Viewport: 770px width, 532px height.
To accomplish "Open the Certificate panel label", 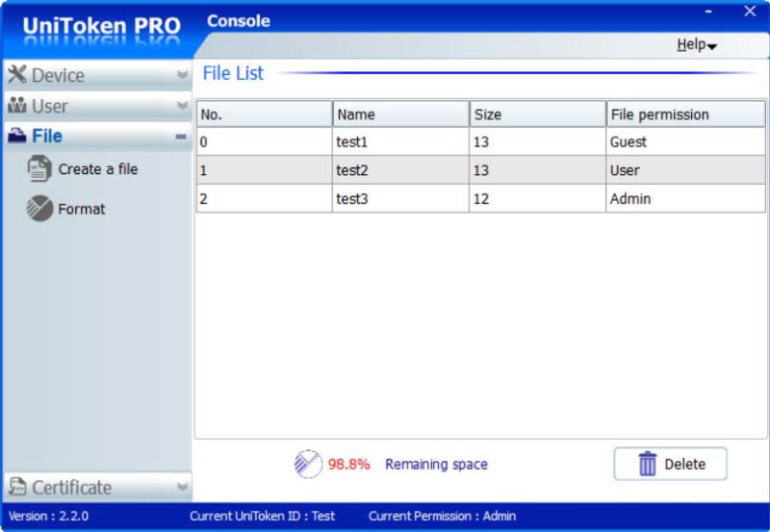I will tap(71, 488).
